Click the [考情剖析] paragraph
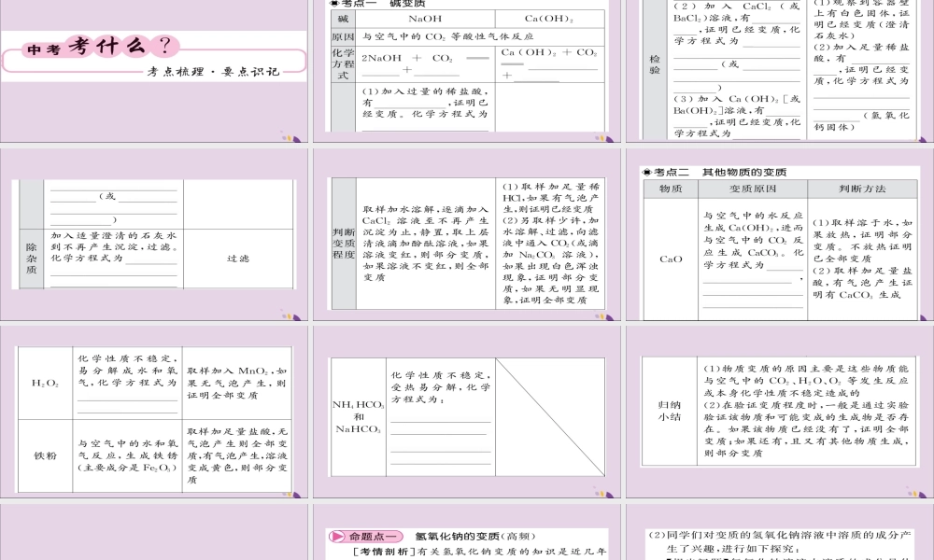The height and width of the screenshot is (560, 934). click(x=479, y=552)
